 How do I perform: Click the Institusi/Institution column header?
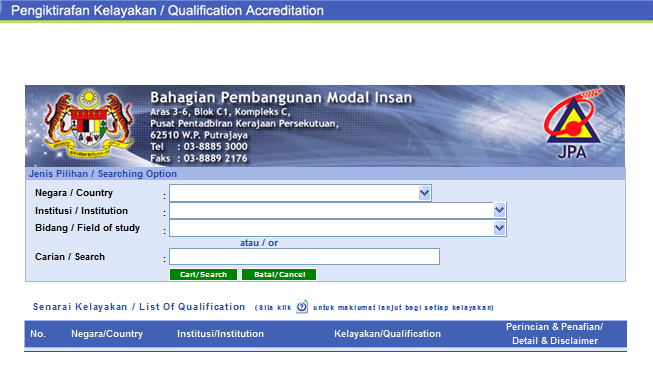[x=220, y=334]
